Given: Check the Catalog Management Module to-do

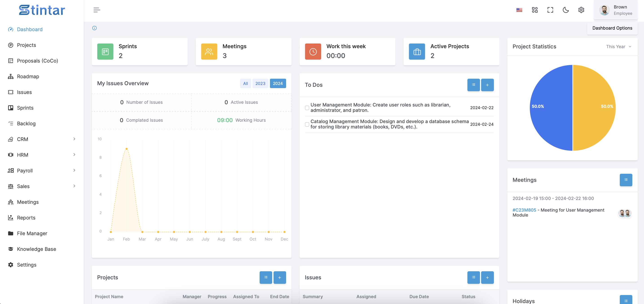Looking at the screenshot, I should [x=307, y=124].
